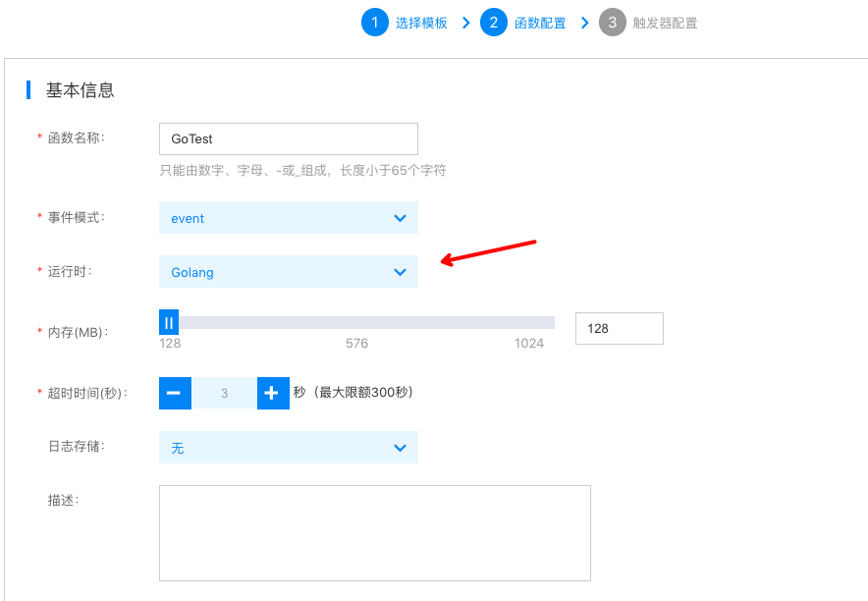Expand the 事件模式 event dropdown
The height and width of the screenshot is (601, 868).
pos(288,218)
